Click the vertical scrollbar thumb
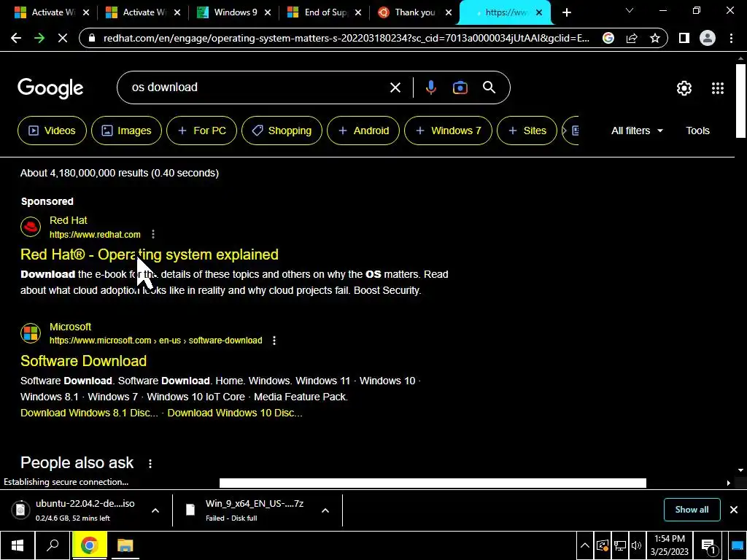747x560 pixels. click(x=740, y=101)
